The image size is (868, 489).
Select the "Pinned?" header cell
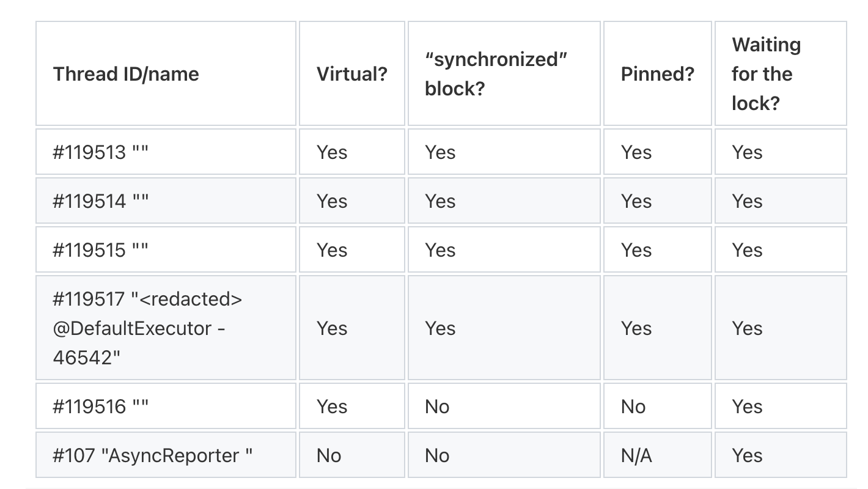tap(657, 73)
